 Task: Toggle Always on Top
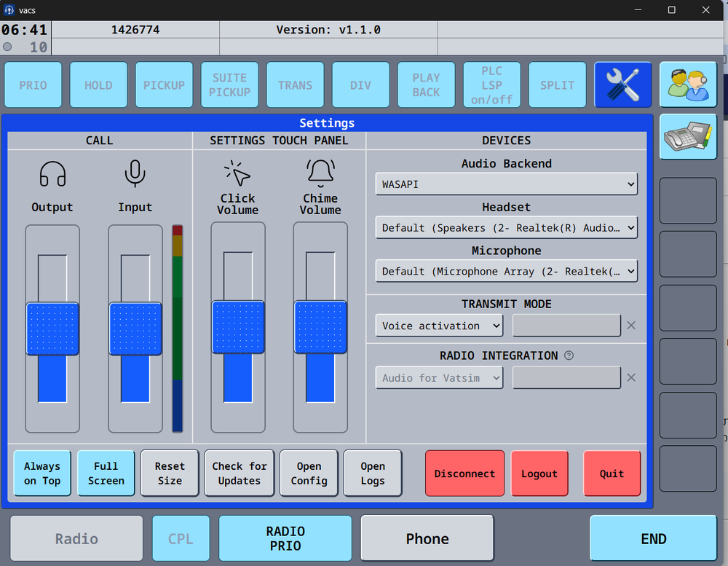[42, 473]
